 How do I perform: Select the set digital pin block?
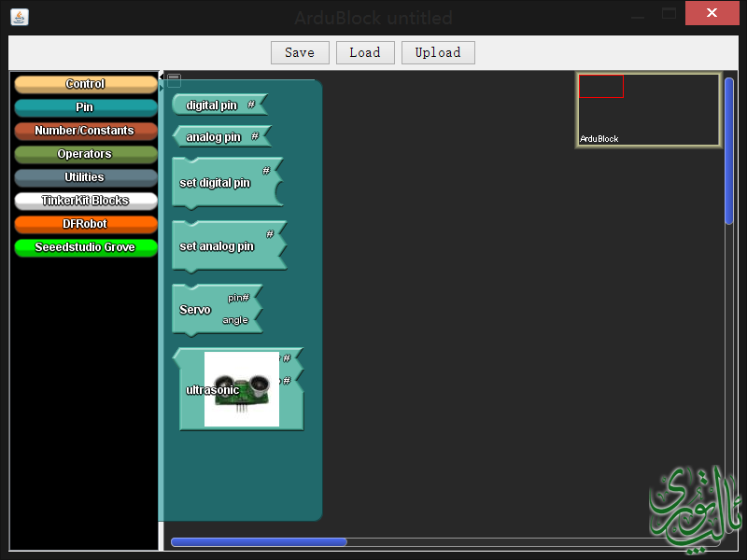pos(227,183)
